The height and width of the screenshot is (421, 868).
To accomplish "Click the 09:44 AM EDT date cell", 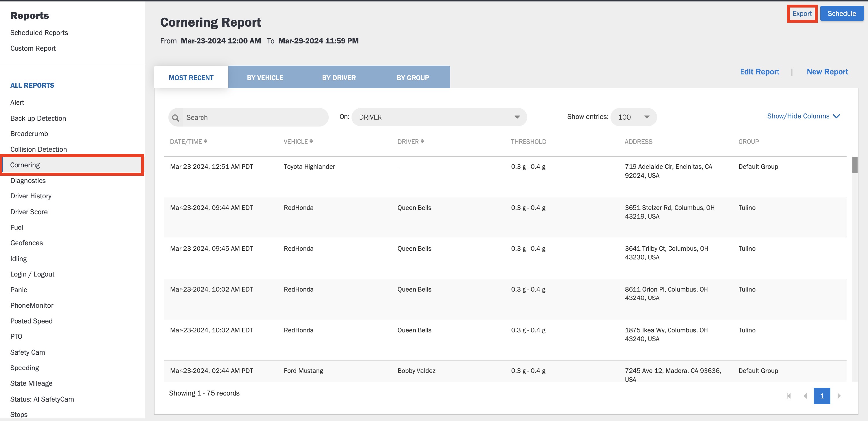I will (212, 208).
